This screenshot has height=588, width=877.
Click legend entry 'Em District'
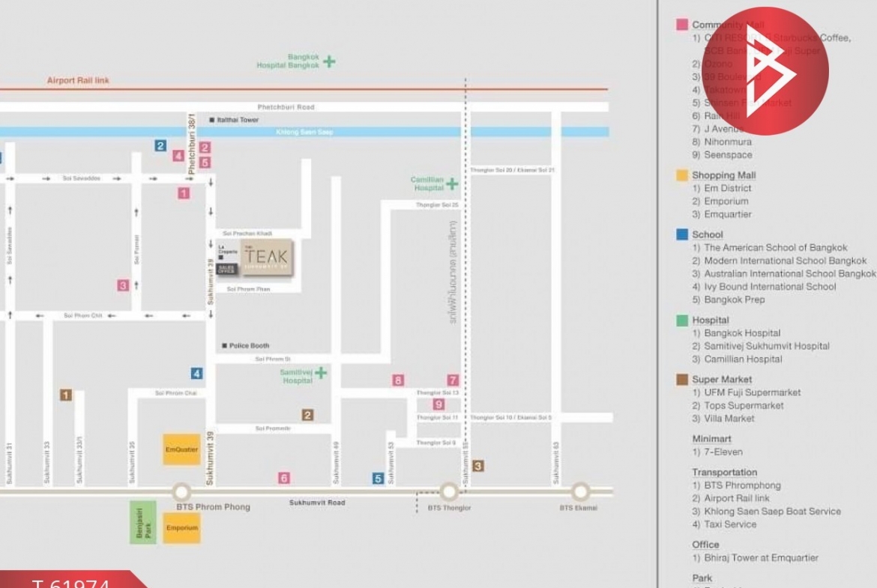click(727, 188)
